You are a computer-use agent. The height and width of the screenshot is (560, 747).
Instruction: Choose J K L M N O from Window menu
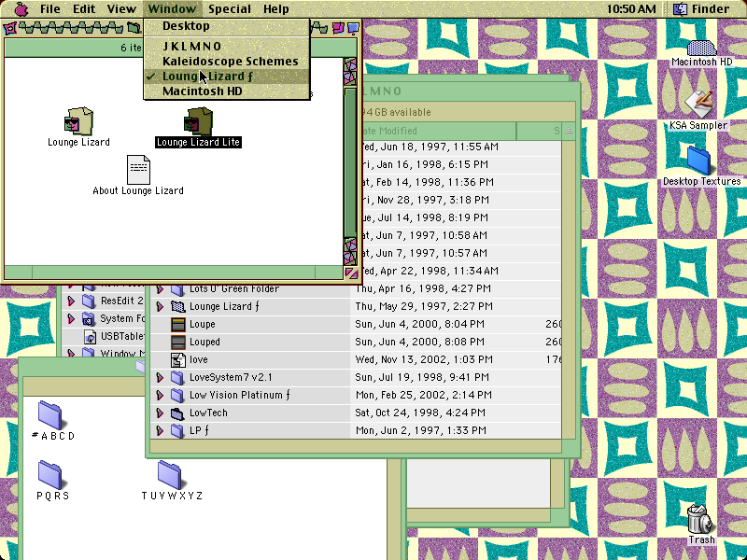[227, 46]
